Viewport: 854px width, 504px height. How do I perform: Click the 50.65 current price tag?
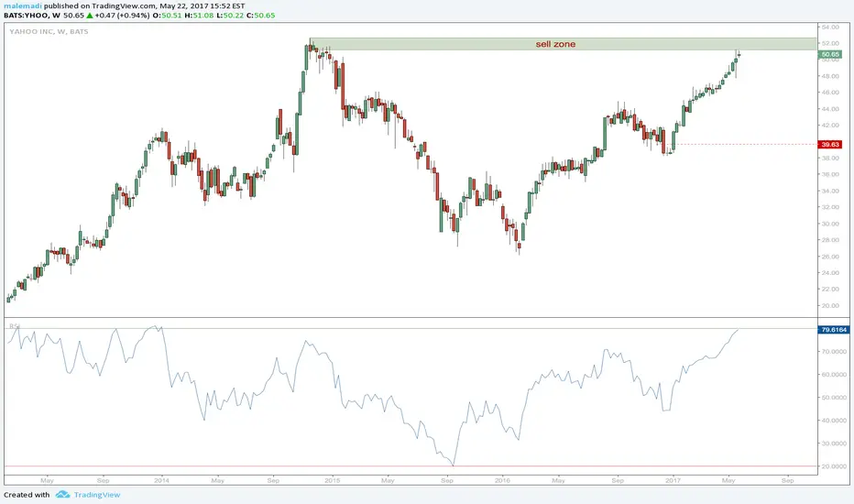[x=830, y=54]
